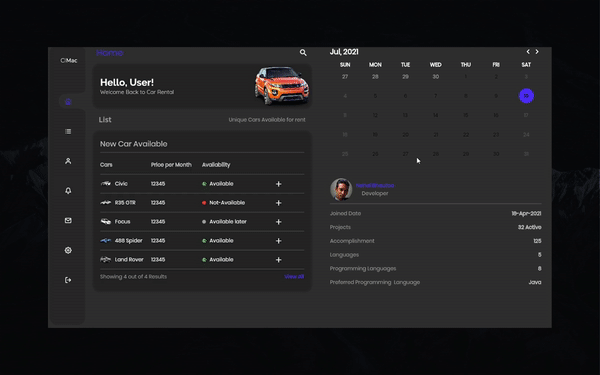Click the logout icon in sidebar
The width and height of the screenshot is (600, 375).
tap(68, 280)
